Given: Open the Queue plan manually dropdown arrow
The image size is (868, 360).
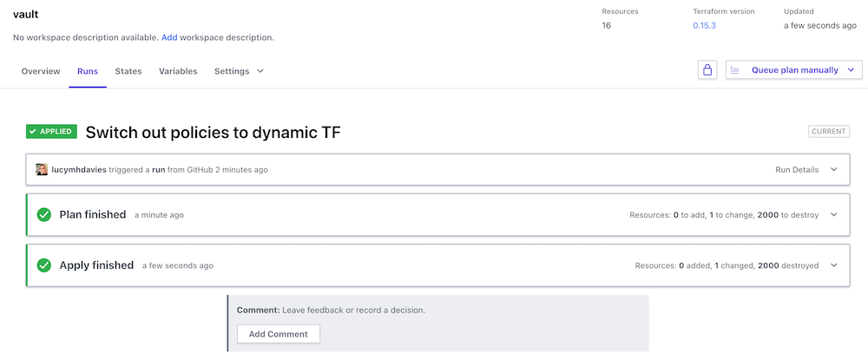Looking at the screenshot, I should click(851, 70).
